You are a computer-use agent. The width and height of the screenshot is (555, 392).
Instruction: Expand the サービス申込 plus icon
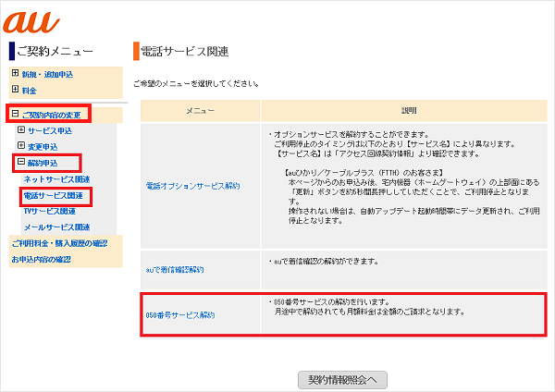point(21,130)
